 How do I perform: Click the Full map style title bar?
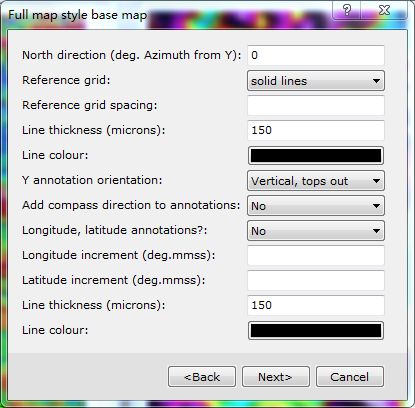pos(167,15)
